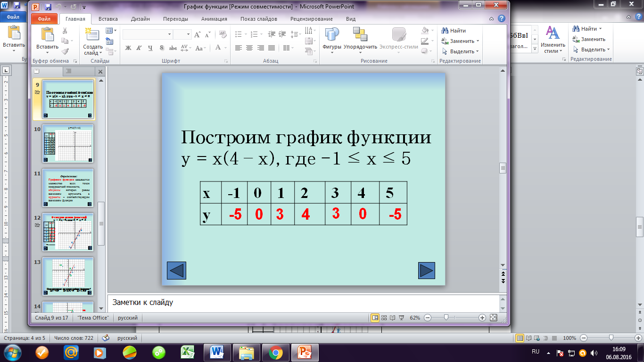Toggle italic (К) formatting
644x362 pixels.
click(139, 48)
